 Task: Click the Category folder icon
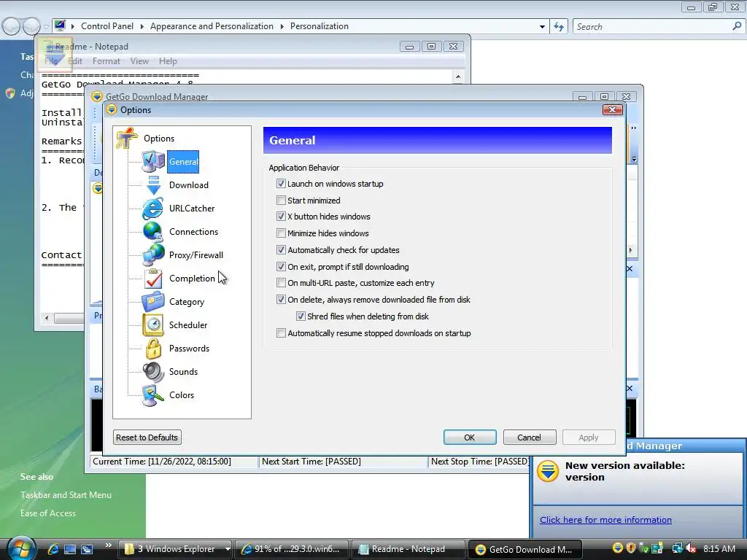[x=153, y=301]
